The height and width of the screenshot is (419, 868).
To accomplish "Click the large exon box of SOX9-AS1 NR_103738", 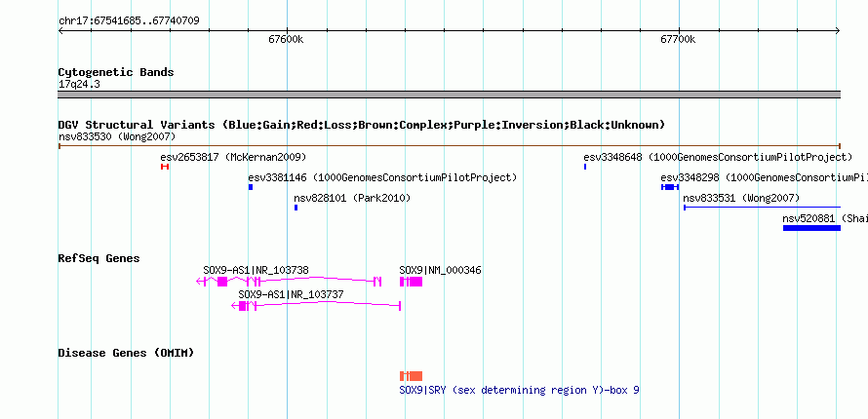I will tap(222, 282).
